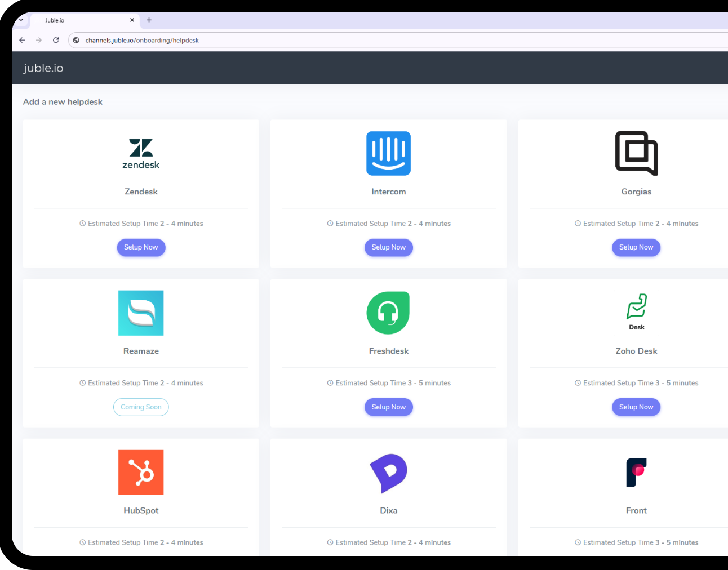
Task: Click the HubSpot logo icon
Action: [141, 473]
